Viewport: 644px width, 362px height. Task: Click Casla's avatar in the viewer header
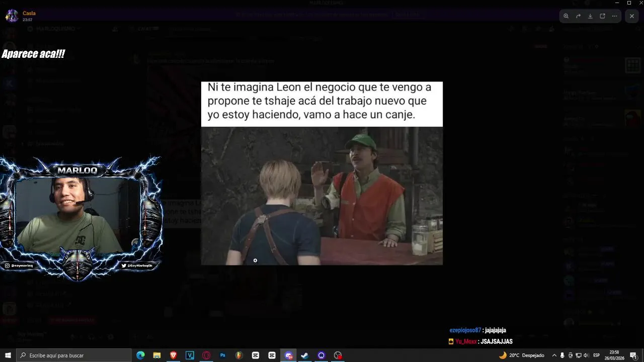point(12,16)
